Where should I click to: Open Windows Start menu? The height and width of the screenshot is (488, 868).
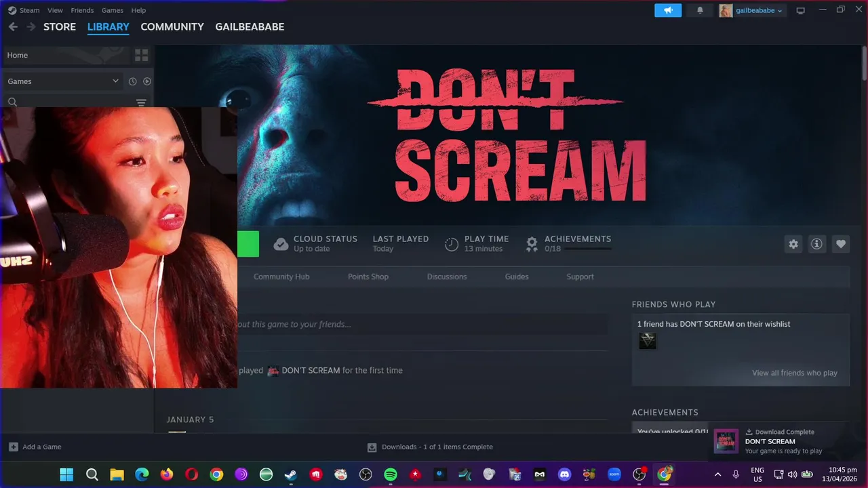click(66, 474)
